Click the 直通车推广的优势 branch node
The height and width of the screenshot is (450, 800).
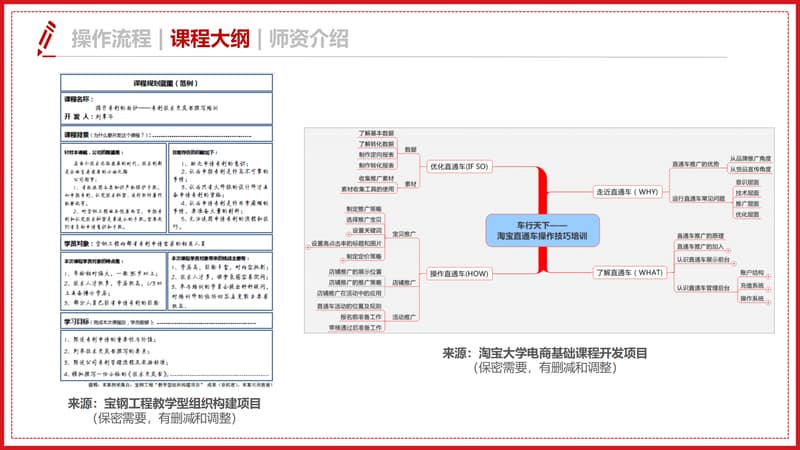pyautogui.click(x=697, y=163)
